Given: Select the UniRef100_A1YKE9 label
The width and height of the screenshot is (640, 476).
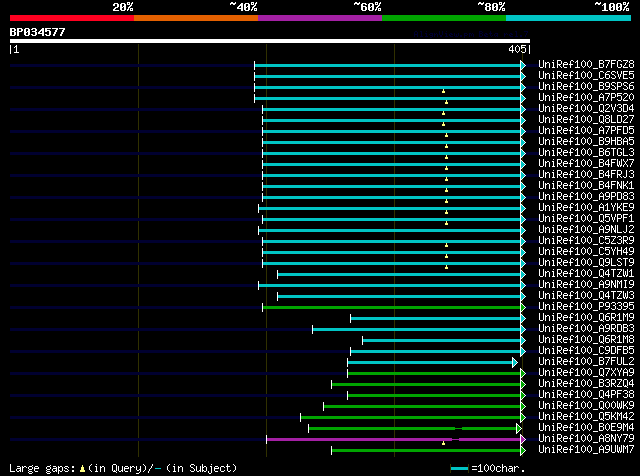Looking at the screenshot, I should point(586,208).
